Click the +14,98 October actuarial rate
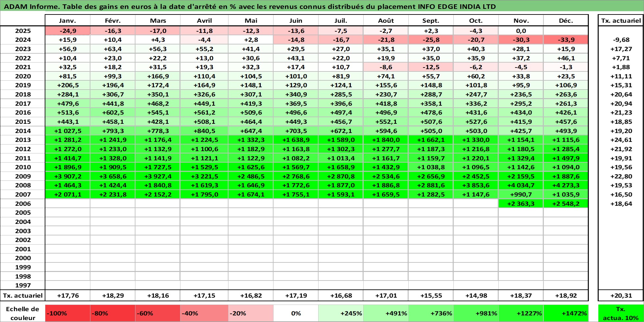644x322 pixels. point(476,295)
